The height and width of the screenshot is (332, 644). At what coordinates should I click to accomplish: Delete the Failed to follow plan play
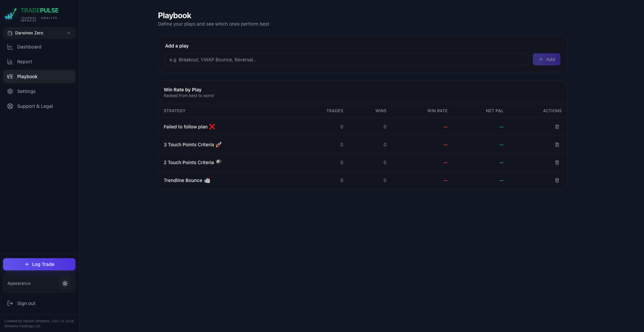tap(557, 127)
